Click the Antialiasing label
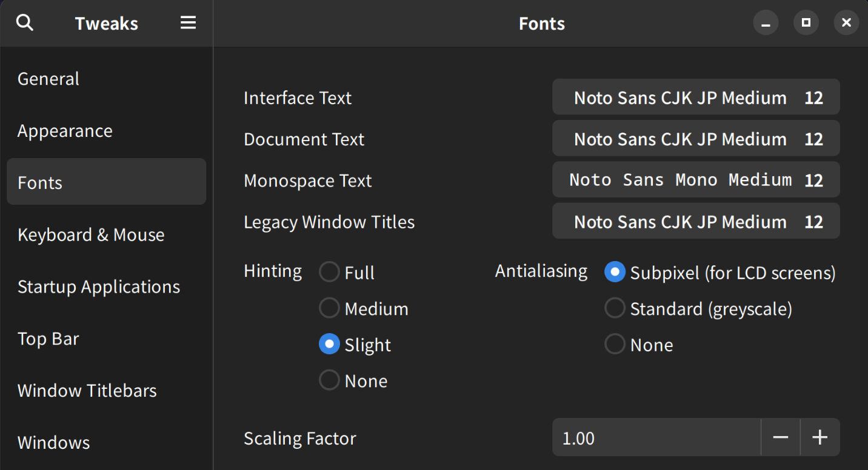This screenshot has width=868, height=470. point(541,271)
